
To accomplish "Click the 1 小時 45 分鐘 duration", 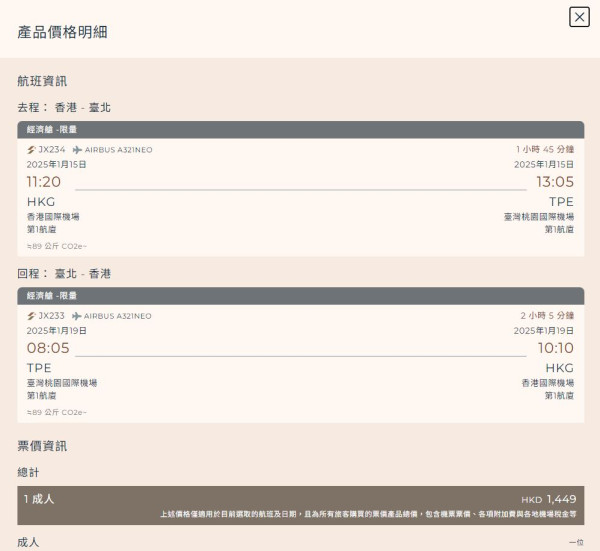I will pos(545,149).
